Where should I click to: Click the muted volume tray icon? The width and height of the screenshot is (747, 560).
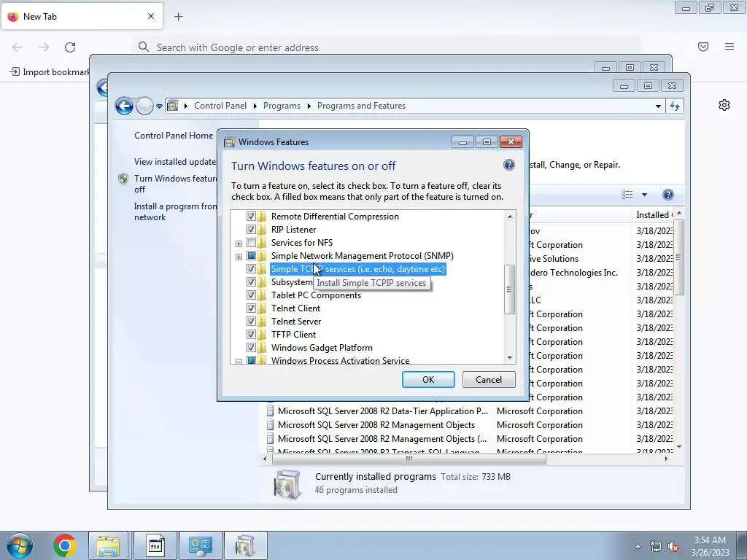[673, 547]
